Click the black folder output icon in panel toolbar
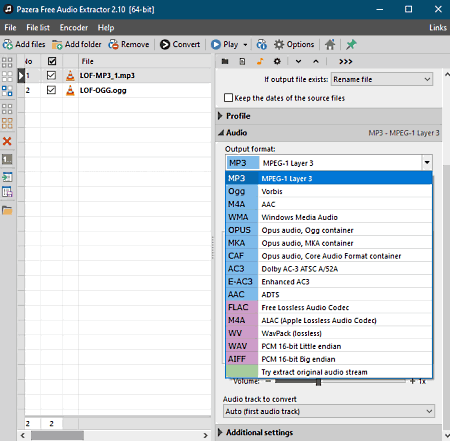450x441 pixels. (x=225, y=61)
